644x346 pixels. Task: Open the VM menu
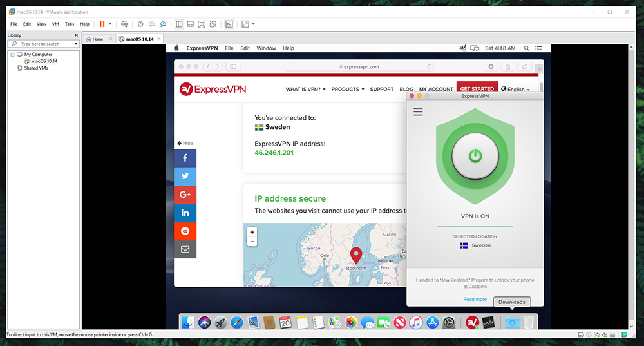pyautogui.click(x=55, y=24)
